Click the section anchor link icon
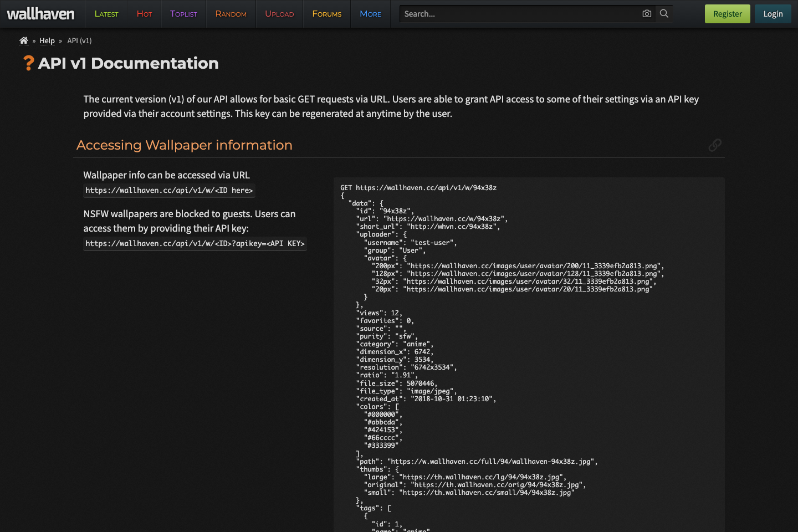The image size is (798, 532). coord(715,145)
